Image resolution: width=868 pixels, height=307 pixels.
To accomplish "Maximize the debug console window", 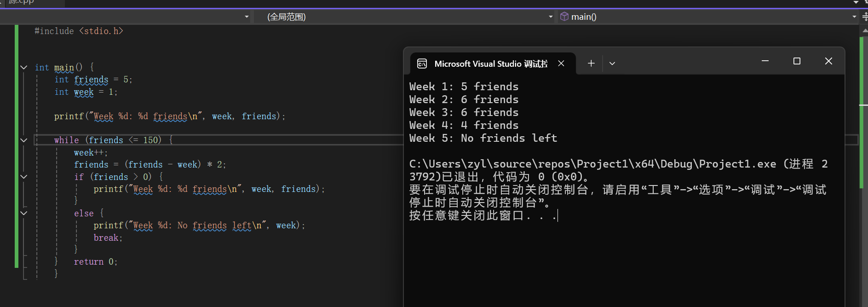I will point(797,61).
